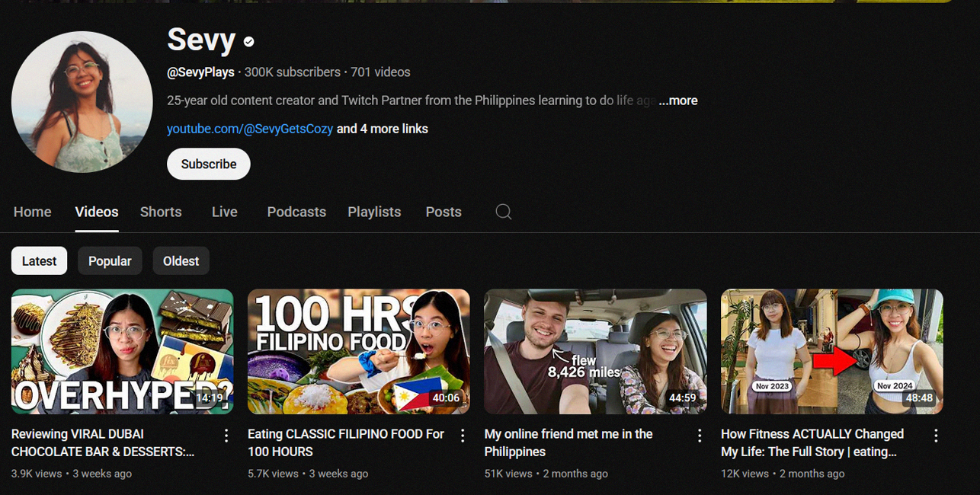Viewport: 980px width, 495px height.
Task: Click the 48:48 duration badge
Action: click(920, 398)
